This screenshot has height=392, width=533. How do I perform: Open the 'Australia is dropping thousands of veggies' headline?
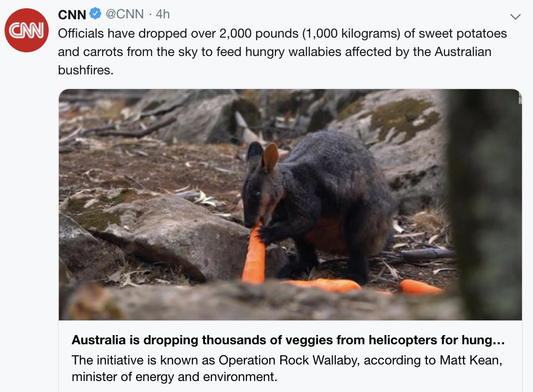[x=288, y=340]
